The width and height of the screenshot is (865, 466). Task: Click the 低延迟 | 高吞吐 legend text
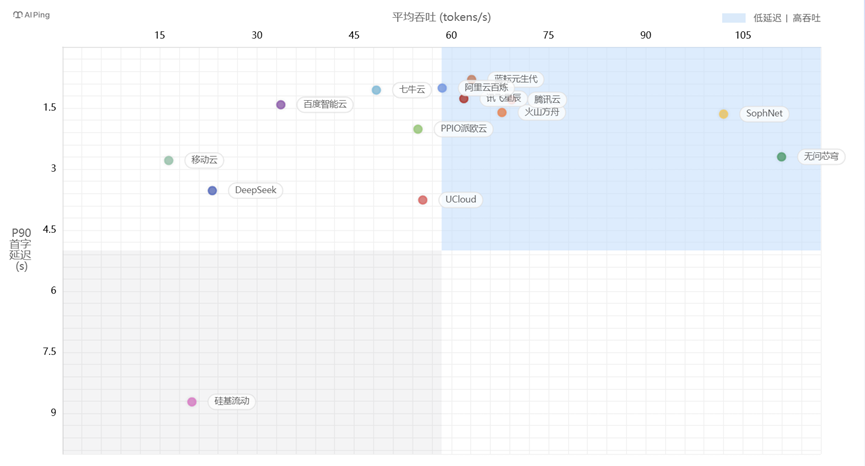pyautogui.click(x=787, y=18)
